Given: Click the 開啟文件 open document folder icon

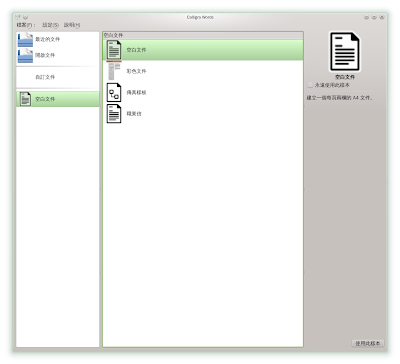Looking at the screenshot, I should click(25, 55).
